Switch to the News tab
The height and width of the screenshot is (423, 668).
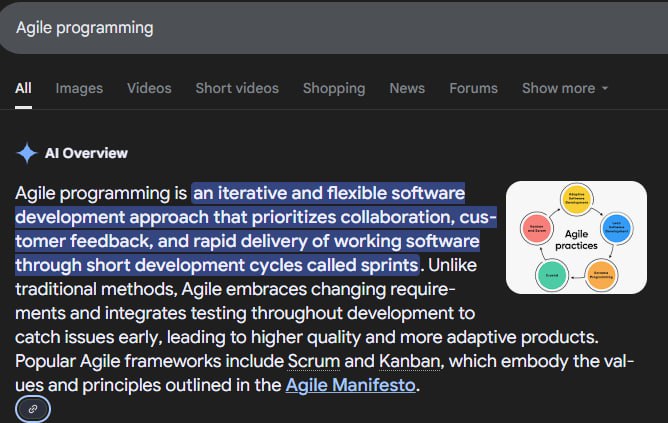coord(407,88)
